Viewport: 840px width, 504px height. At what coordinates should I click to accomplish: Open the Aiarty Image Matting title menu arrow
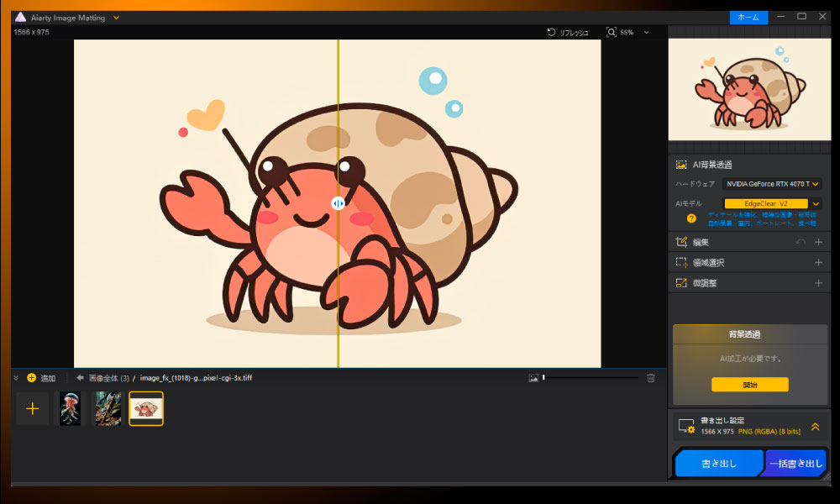(x=116, y=18)
